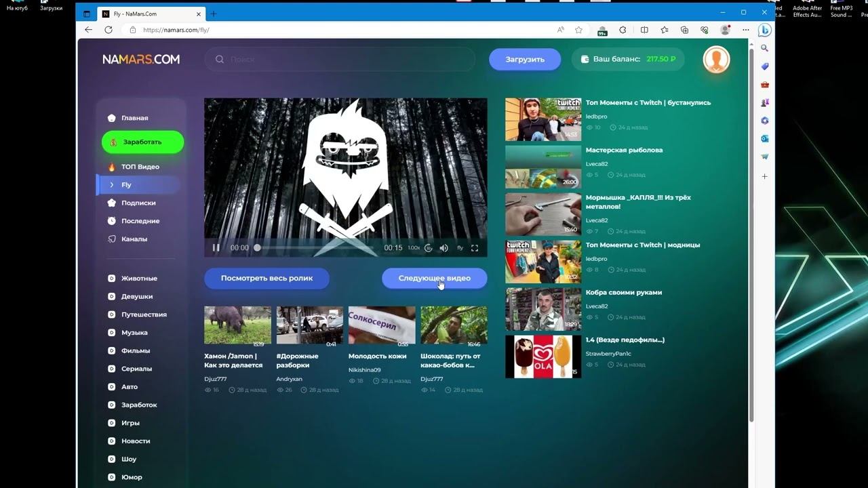Open the 1.00x playback speed selector
The width and height of the screenshot is (868, 488).
pyautogui.click(x=414, y=248)
